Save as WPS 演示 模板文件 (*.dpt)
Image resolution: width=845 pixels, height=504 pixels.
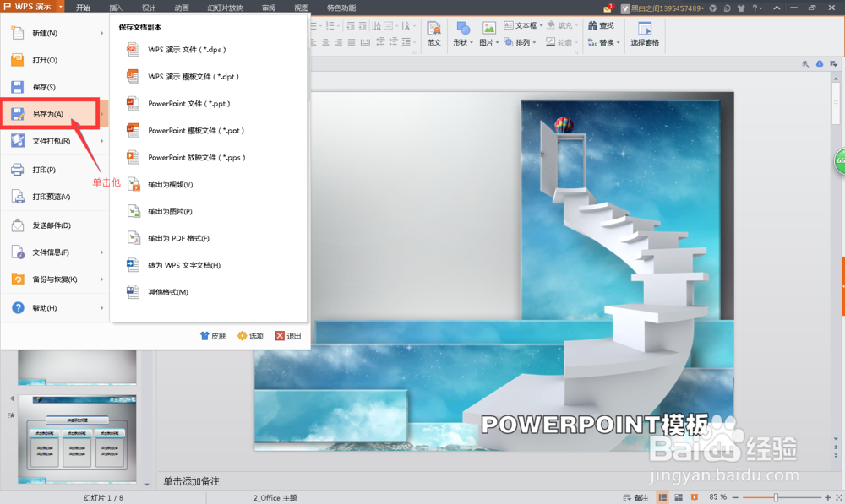pyautogui.click(x=208, y=77)
